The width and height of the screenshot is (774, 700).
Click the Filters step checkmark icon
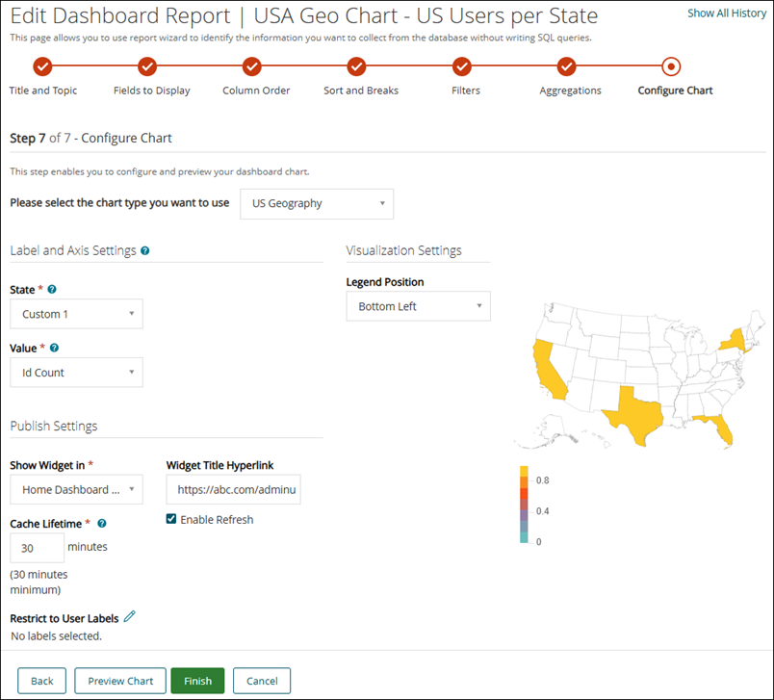462,66
